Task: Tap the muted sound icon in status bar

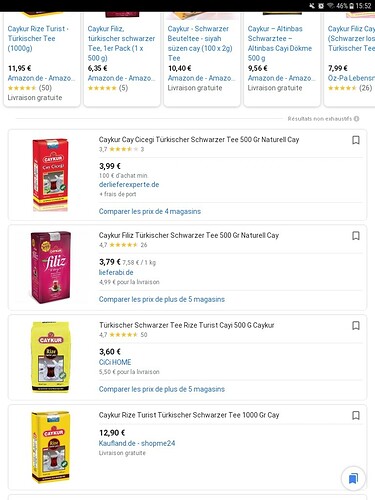Action: pos(312,6)
